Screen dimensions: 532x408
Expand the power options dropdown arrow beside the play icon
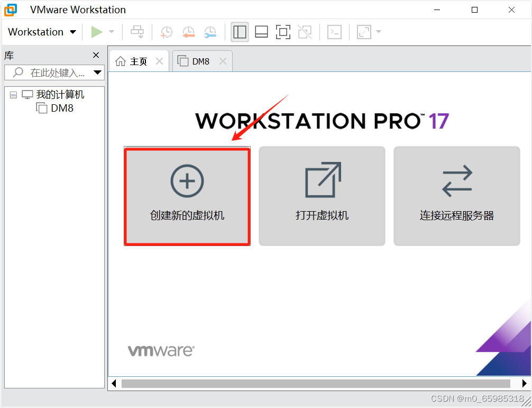[x=111, y=32]
